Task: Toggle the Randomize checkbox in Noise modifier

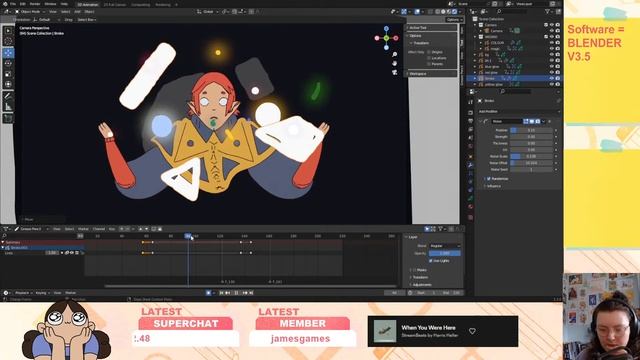Action: point(489,179)
